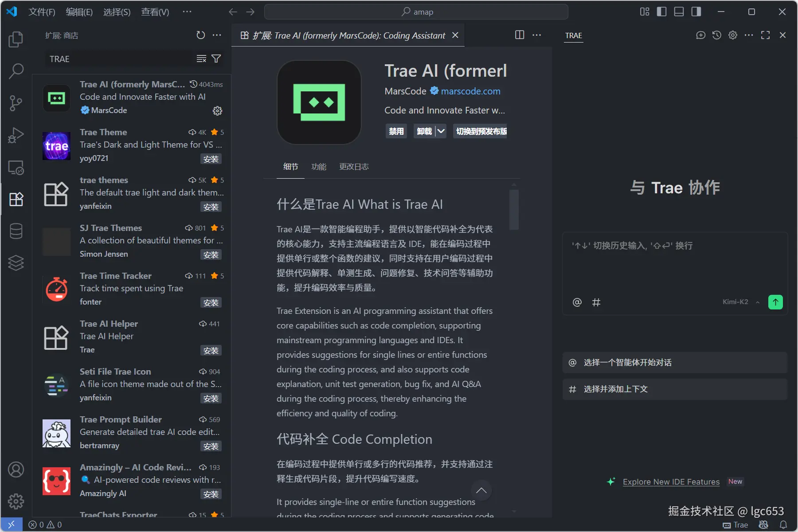This screenshot has height=532, width=798.
Task: Start a new chat in TRAE panel
Action: pos(700,35)
